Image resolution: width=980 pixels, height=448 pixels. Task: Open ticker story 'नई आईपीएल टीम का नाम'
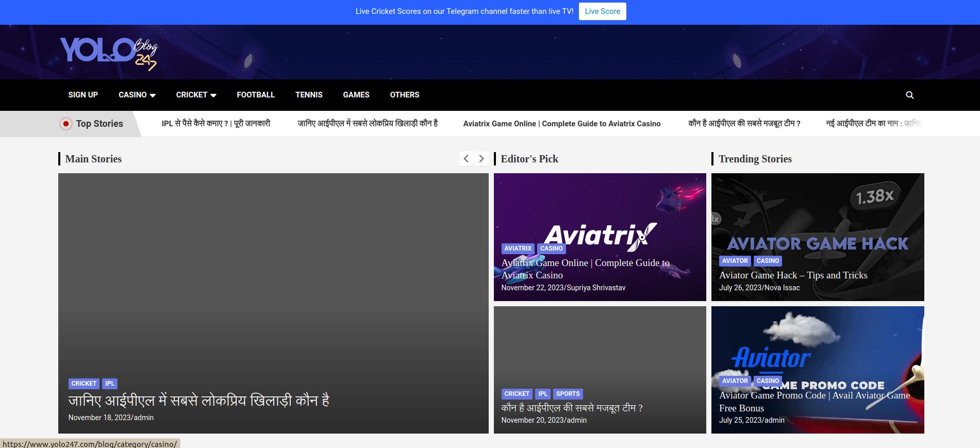pos(874,124)
